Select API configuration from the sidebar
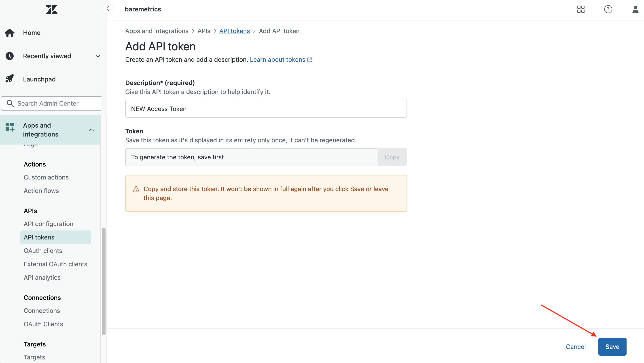Viewport: 644px width, 363px height. tap(49, 224)
